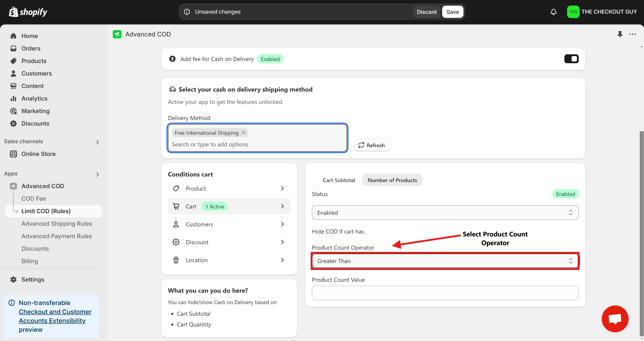Screen dimensions: 644x341
Task: Click Enabled badge beside Status
Action: (565, 194)
